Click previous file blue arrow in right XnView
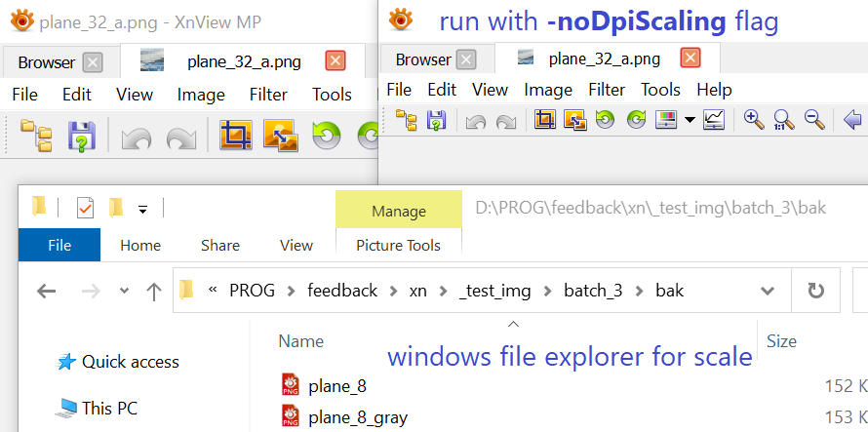 853,119
